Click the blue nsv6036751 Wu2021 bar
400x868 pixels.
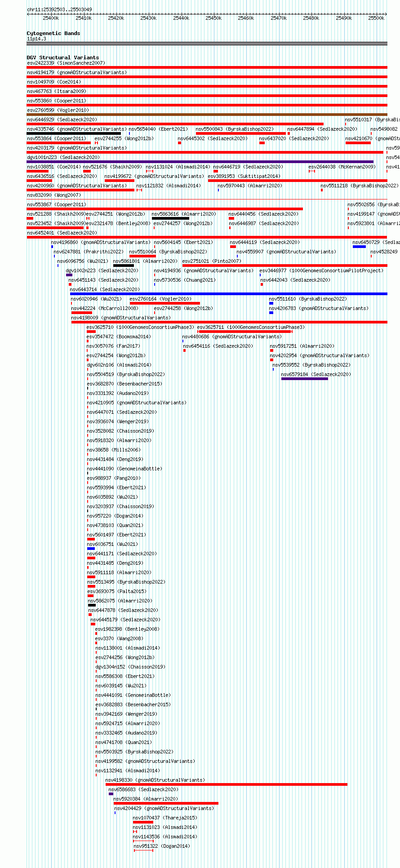[x=91, y=549]
